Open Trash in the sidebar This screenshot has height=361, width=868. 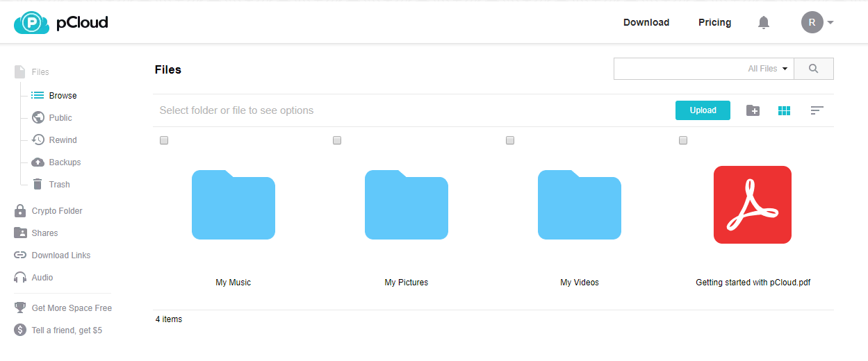[59, 185]
